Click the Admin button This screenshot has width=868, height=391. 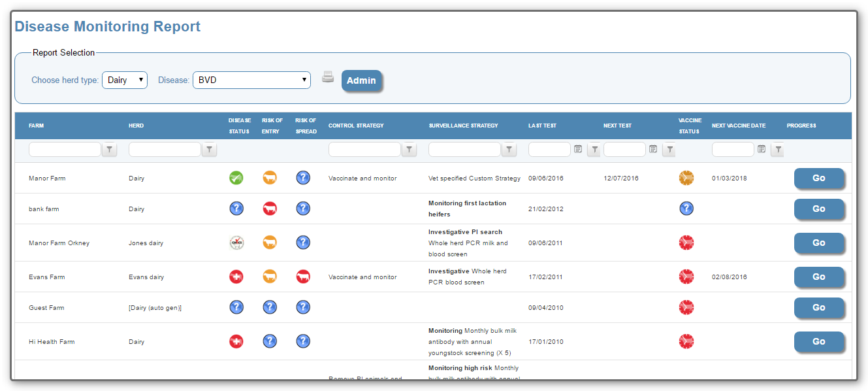pyautogui.click(x=361, y=80)
